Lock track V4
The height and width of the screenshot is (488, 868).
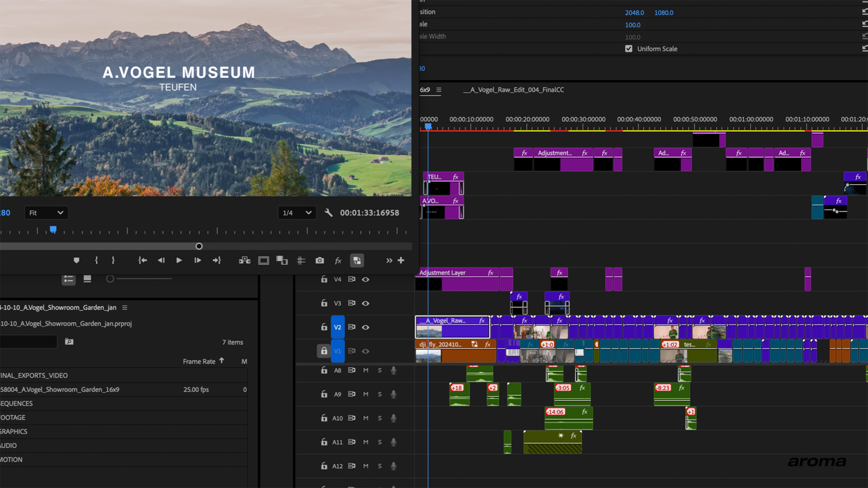[x=324, y=279]
